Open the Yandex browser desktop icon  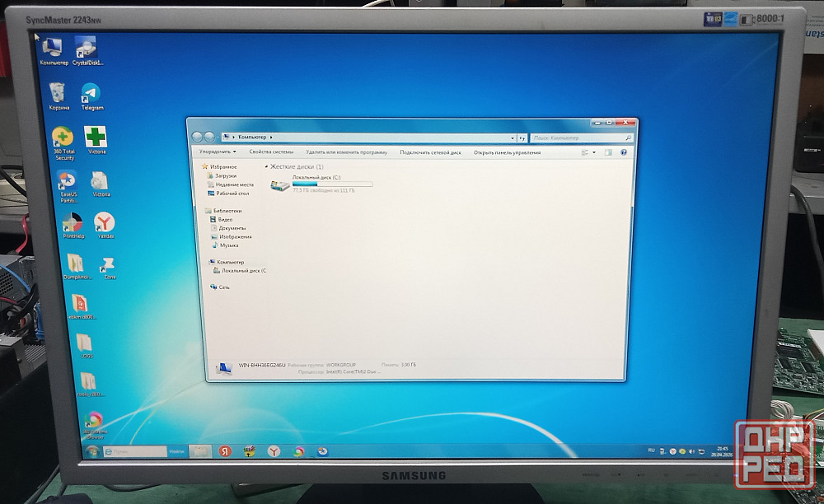105,222
